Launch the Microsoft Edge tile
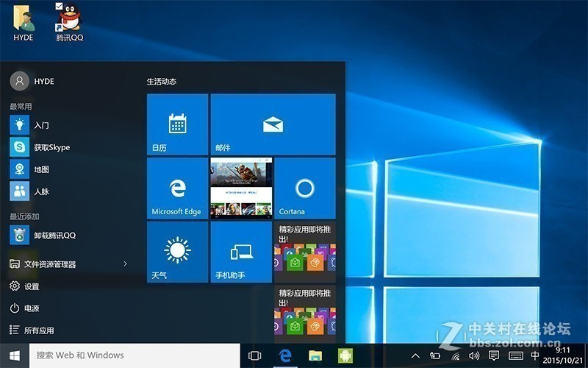588x368 pixels. coord(177,188)
